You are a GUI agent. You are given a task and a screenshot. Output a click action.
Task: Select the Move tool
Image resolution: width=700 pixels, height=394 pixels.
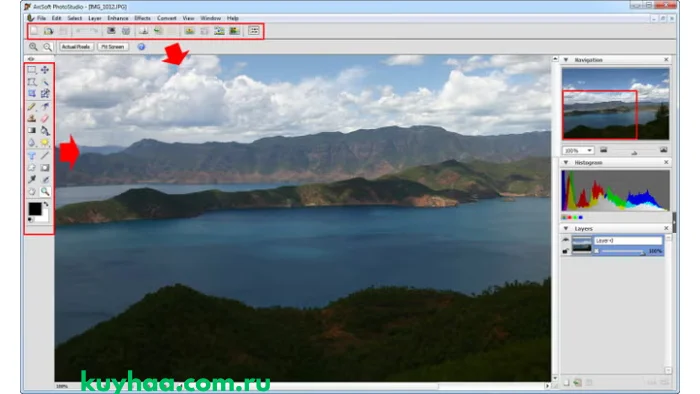coord(45,70)
